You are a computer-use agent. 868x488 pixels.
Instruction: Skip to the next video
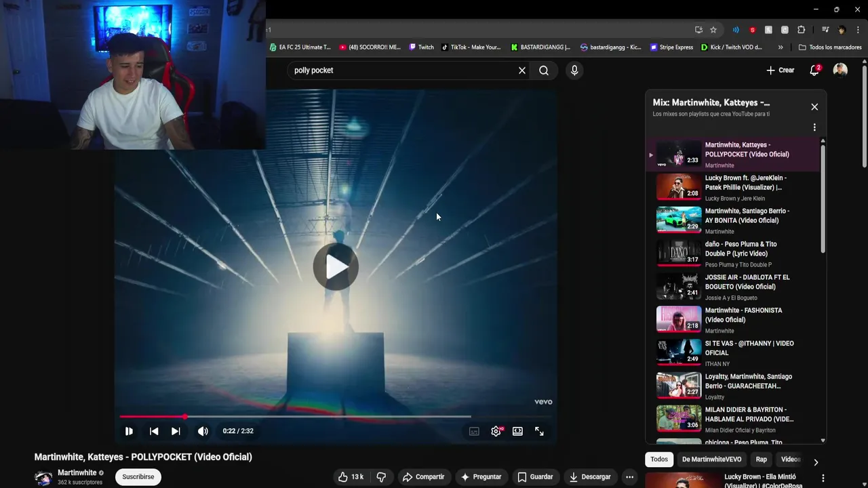point(176,431)
